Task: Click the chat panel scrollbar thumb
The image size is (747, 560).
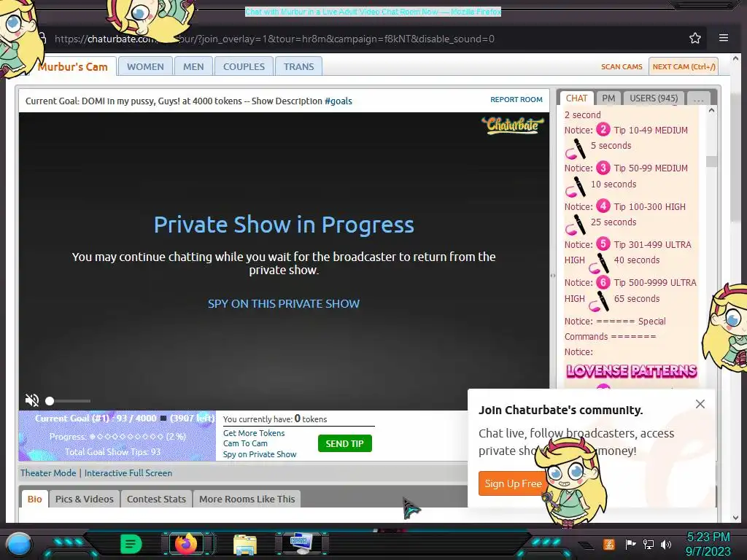Action: point(711,161)
